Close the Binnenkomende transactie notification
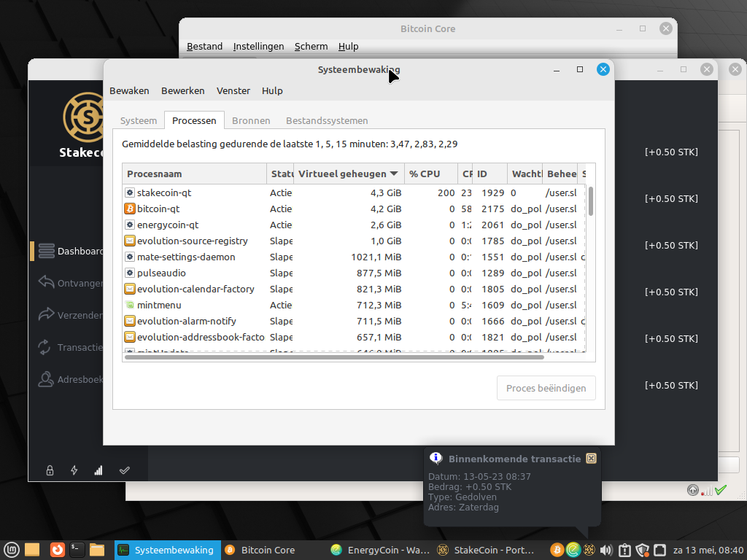747x560 pixels. (591, 459)
